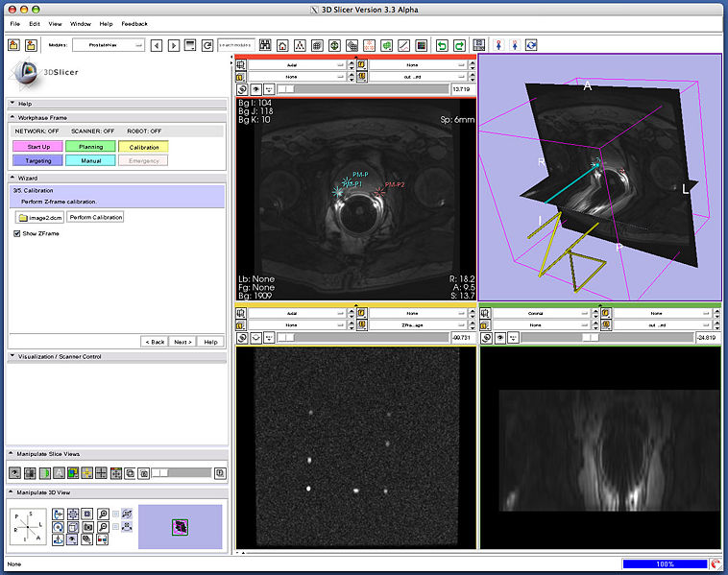Click the load scene icon in toolbar

14,45
